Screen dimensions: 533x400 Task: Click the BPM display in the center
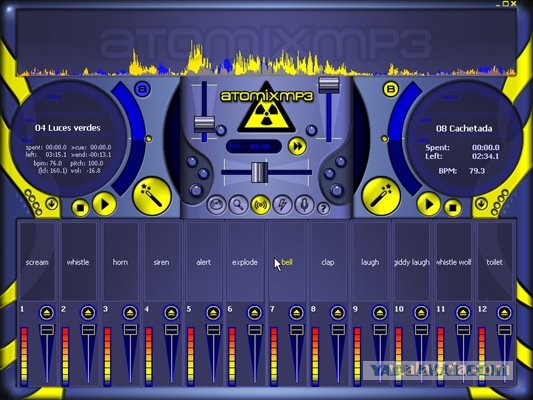pos(254,146)
